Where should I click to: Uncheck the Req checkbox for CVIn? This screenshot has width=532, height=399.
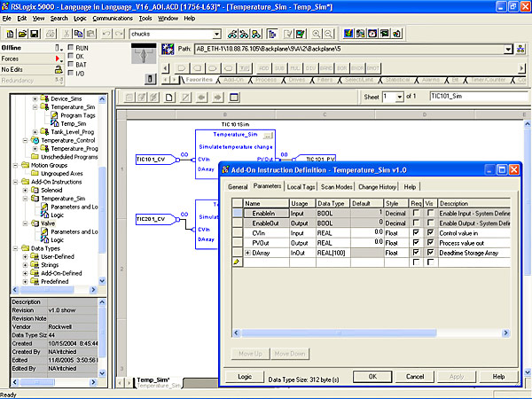click(x=416, y=232)
